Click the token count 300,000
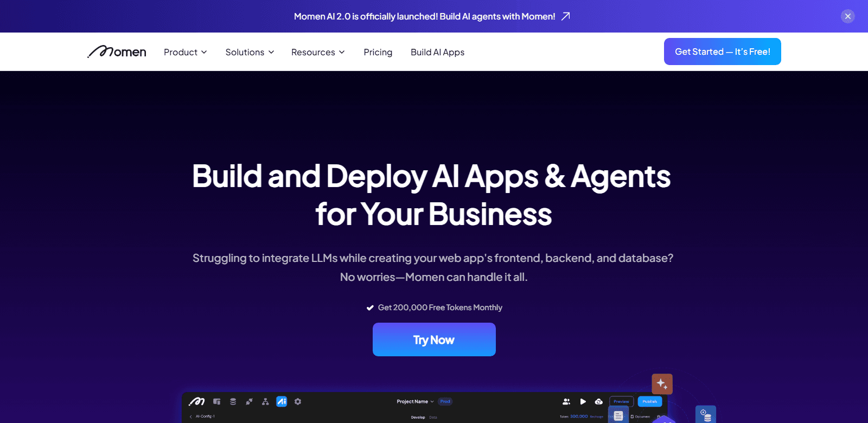 pyautogui.click(x=579, y=416)
